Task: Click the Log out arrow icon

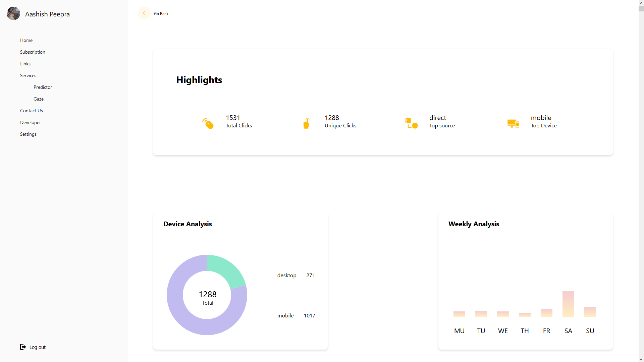Action: pos(23,347)
